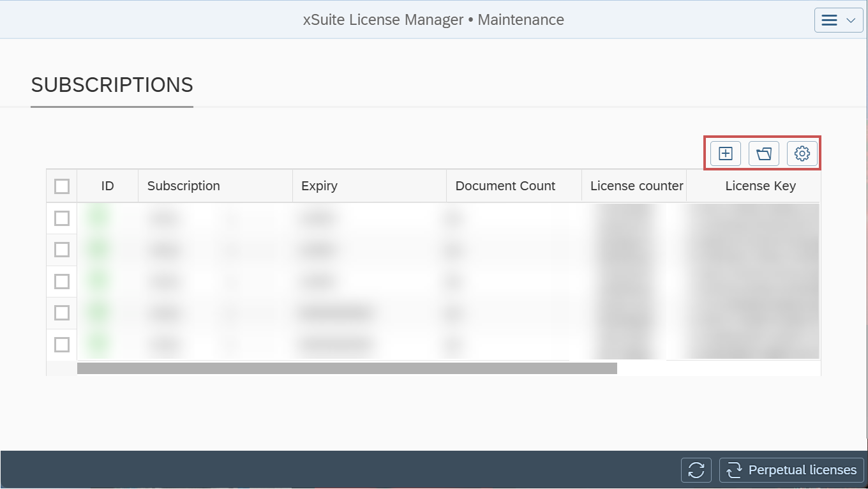Image resolution: width=868 pixels, height=489 pixels.
Task: Refresh the subscriptions list
Action: click(x=696, y=470)
